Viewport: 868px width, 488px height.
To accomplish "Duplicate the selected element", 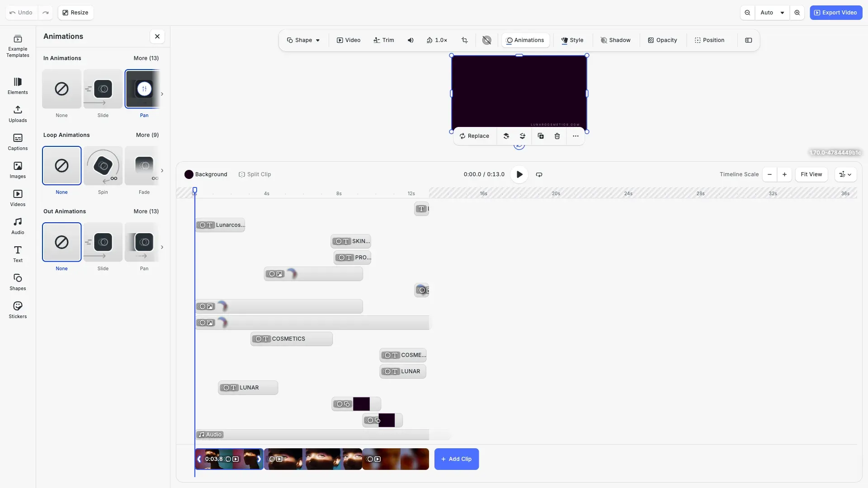I will coord(540,136).
